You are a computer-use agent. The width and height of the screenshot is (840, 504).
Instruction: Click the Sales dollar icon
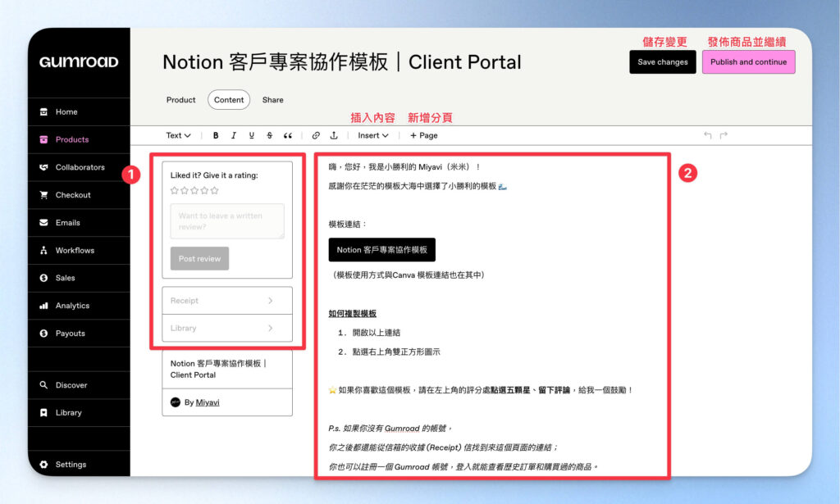[x=44, y=278]
